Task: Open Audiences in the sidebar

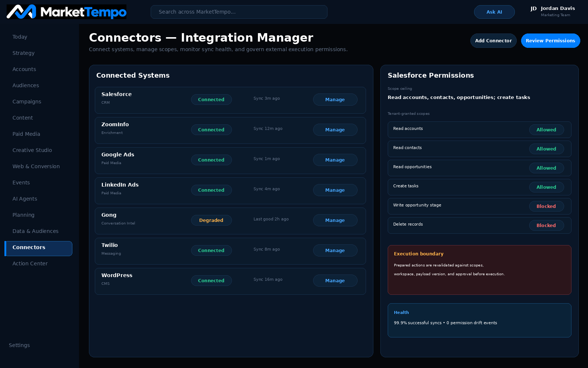Action: point(26,85)
